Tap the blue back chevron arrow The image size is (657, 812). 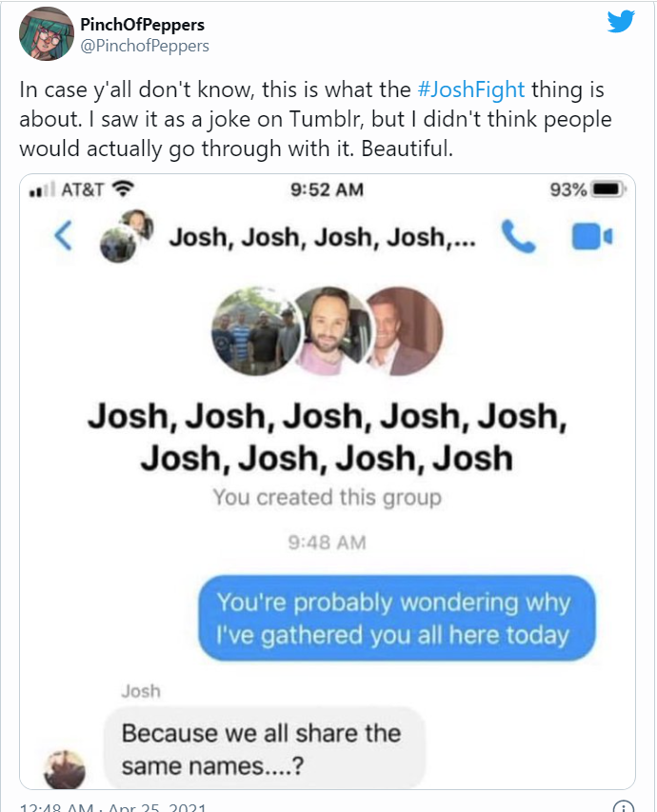[x=63, y=236]
